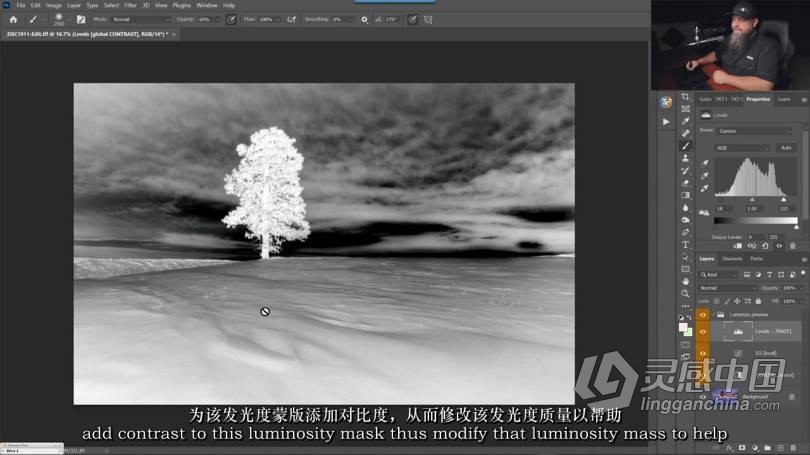Toggle visibility of the Background layer
The width and height of the screenshot is (810, 455).
click(702, 396)
